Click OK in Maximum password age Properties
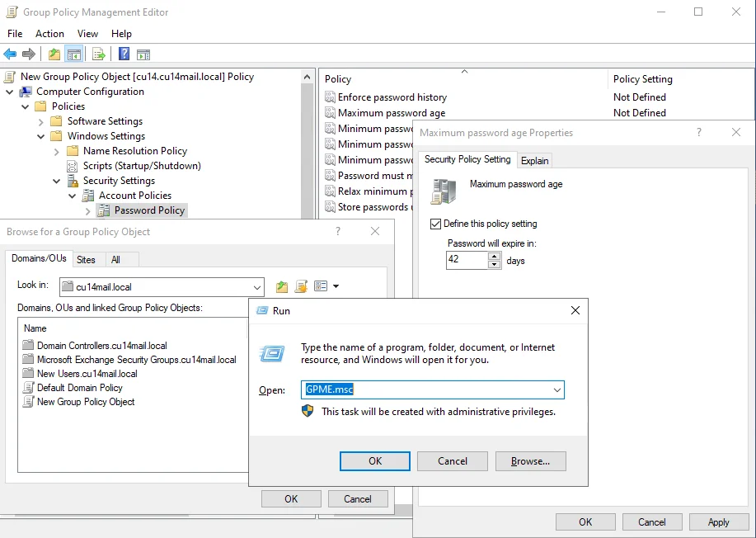 tap(585, 522)
